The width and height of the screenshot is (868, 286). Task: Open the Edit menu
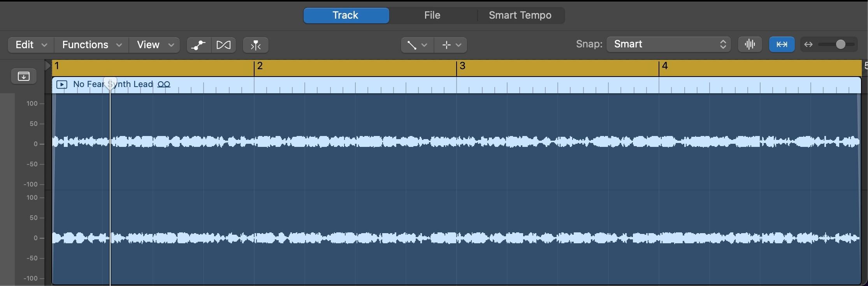tap(31, 45)
